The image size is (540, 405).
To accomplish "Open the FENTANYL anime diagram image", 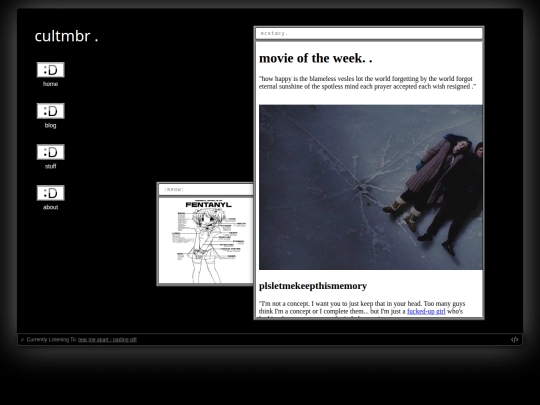I will 206,240.
